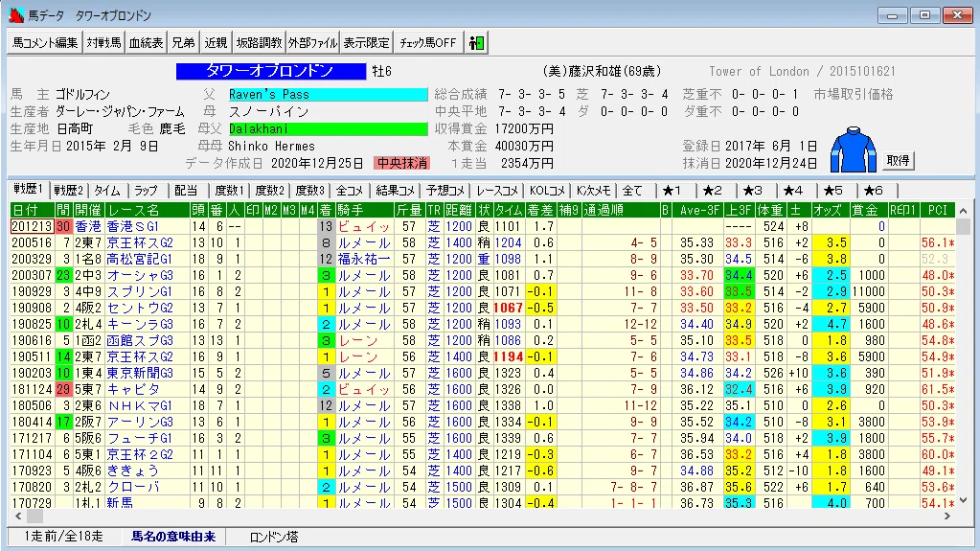Screen dimensions: 980x551
Task: Switch to the タイム tab
Action: coord(107,191)
